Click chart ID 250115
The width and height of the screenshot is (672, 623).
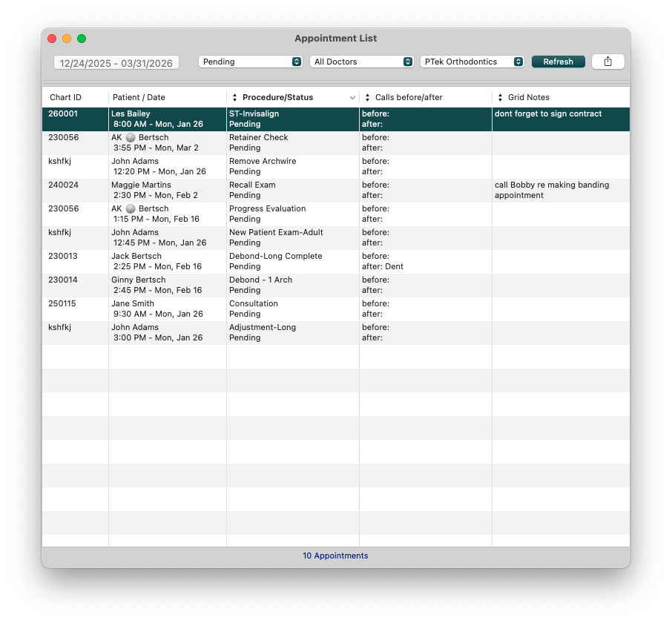pos(62,303)
